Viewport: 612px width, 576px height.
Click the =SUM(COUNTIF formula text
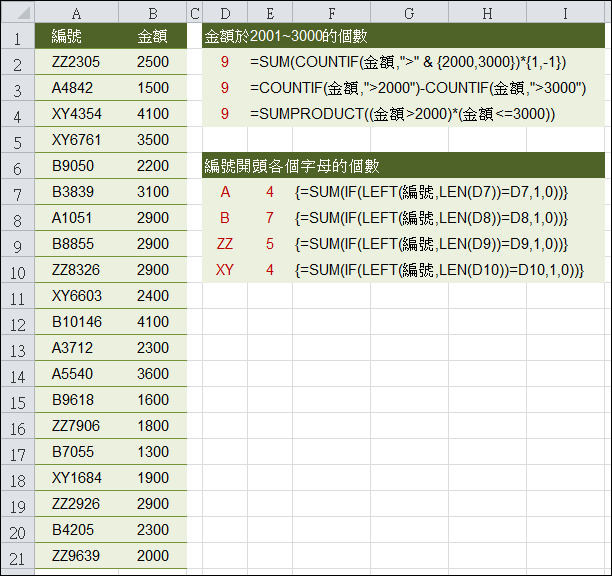pos(408,62)
